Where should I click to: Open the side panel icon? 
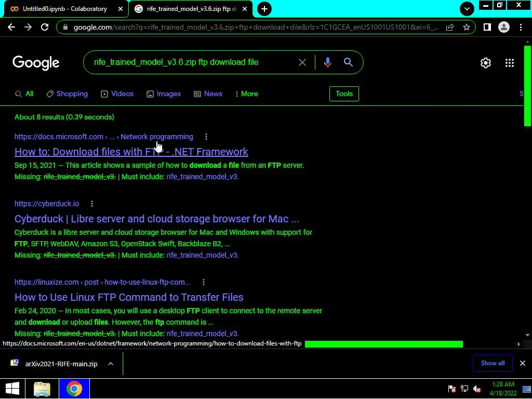[x=487, y=27]
